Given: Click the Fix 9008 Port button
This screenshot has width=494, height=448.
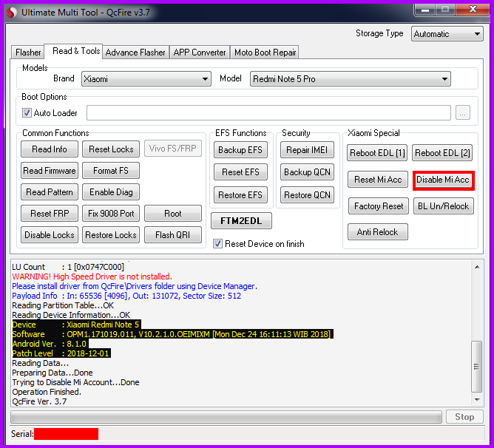Looking at the screenshot, I should click(x=111, y=214).
